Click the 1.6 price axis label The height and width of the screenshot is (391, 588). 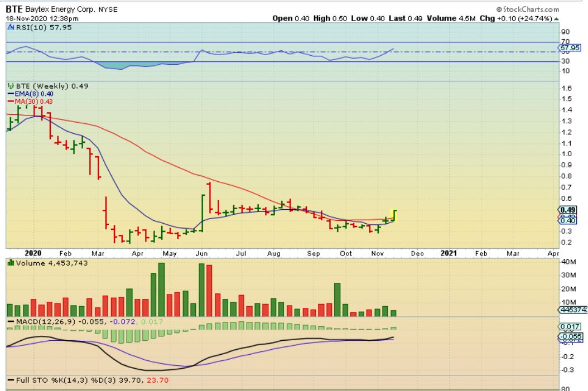567,89
